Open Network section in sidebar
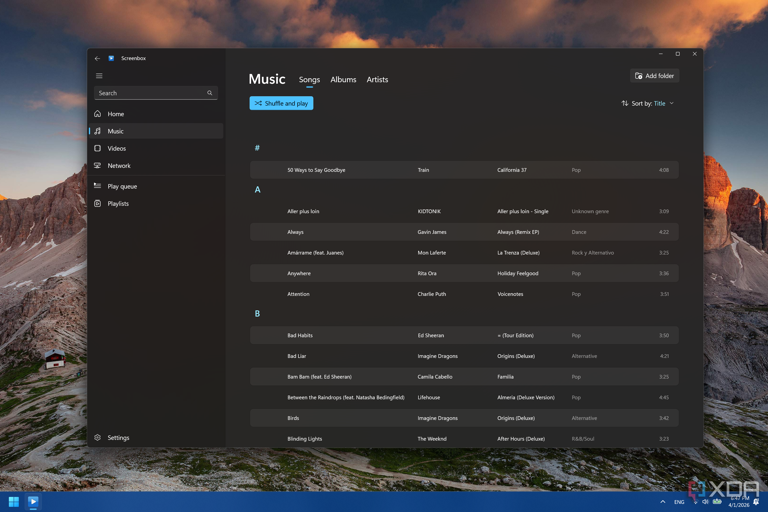768x512 pixels. [156, 166]
